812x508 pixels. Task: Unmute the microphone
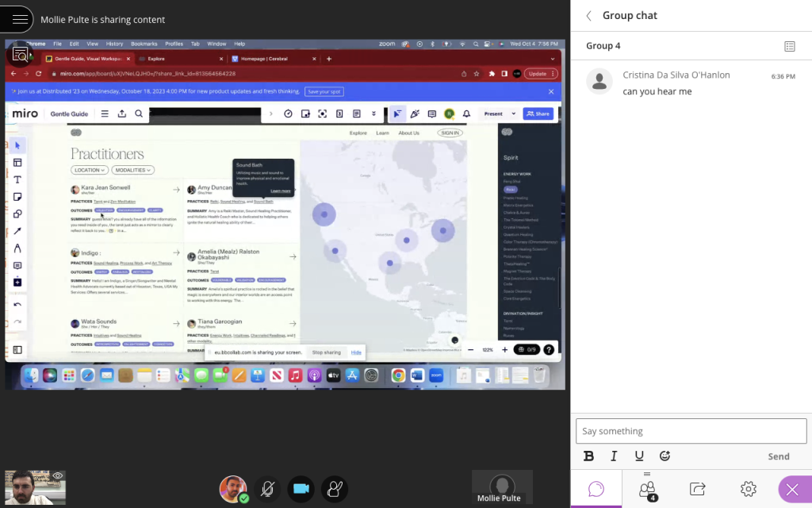[267, 489]
